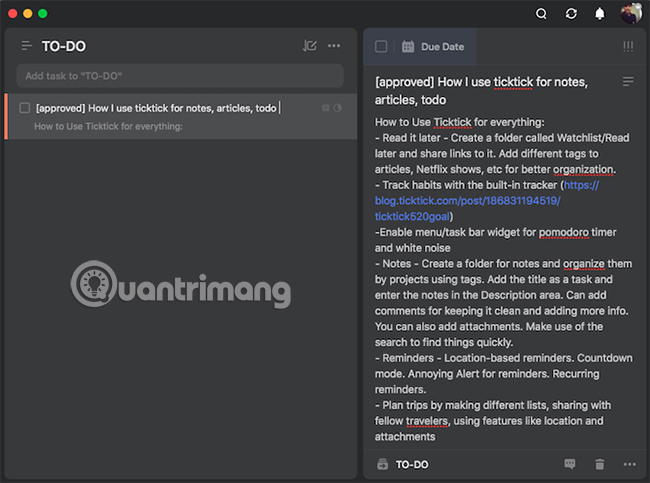Image resolution: width=650 pixels, height=483 pixels.
Task: Click the word pomodoro in description
Action: [x=564, y=232]
